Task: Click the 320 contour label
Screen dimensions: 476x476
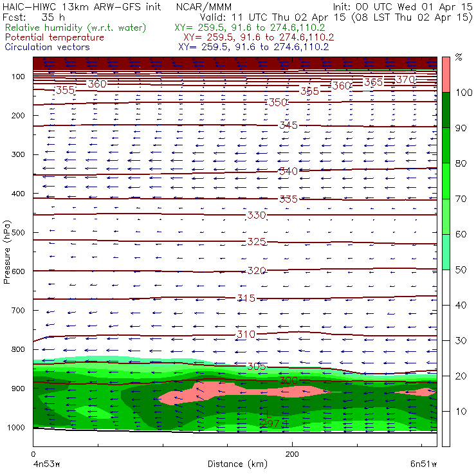Action: click(257, 270)
